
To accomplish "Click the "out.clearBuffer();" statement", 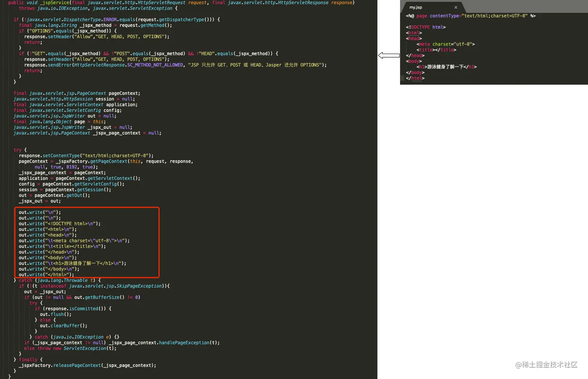I will 63,326.
